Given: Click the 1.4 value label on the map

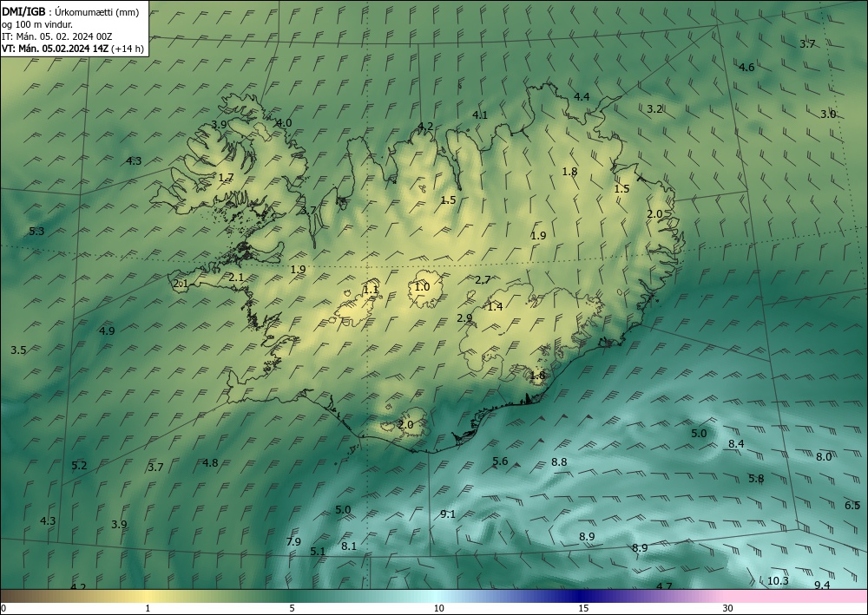Looking at the screenshot, I should [x=495, y=306].
